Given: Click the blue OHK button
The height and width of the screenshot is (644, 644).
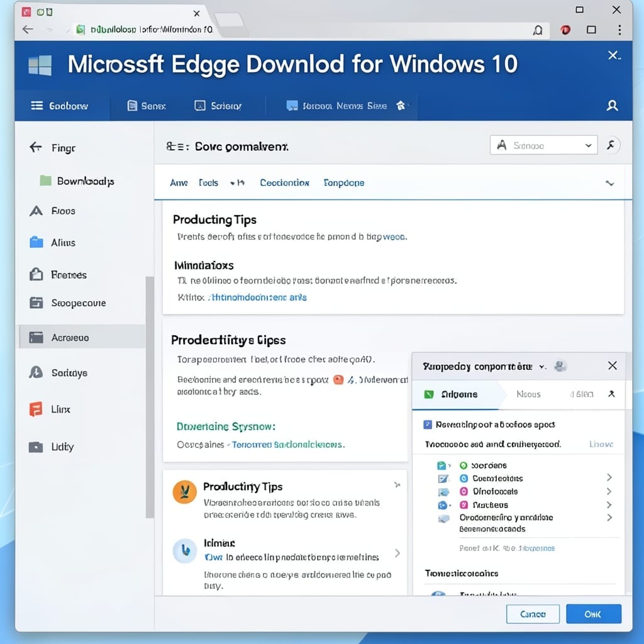Looking at the screenshot, I should pos(594,614).
